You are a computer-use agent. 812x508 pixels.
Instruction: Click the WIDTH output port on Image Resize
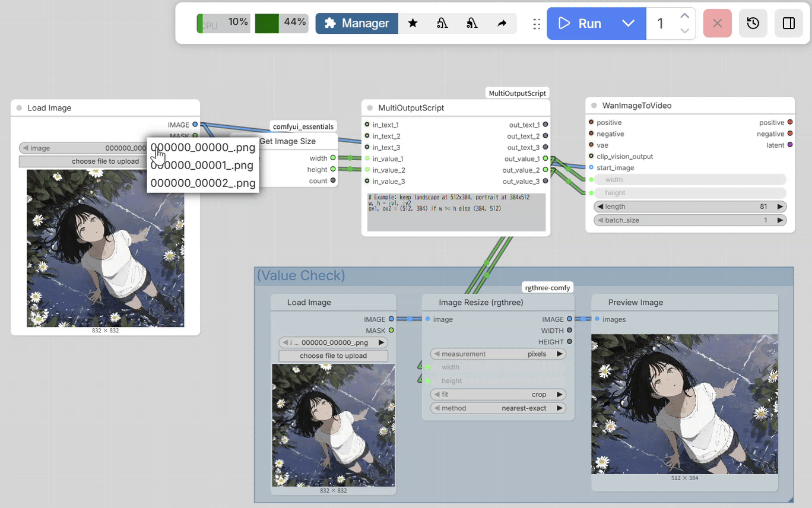point(570,331)
